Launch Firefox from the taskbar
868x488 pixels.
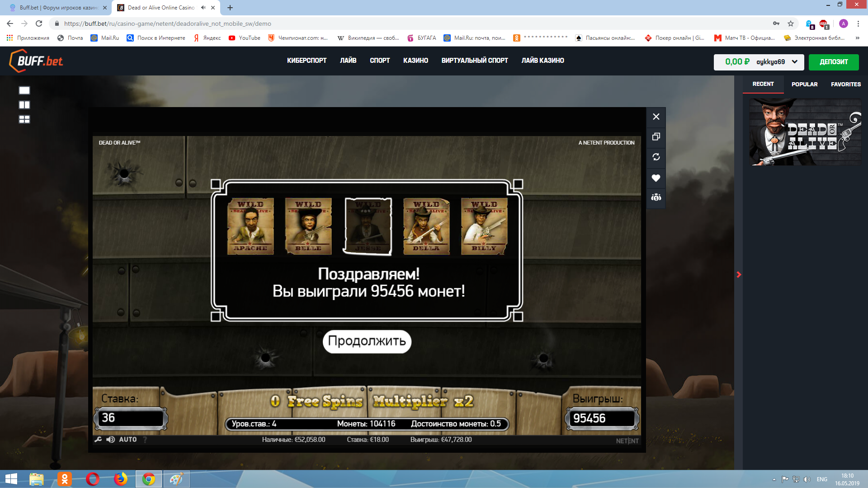pos(121,479)
